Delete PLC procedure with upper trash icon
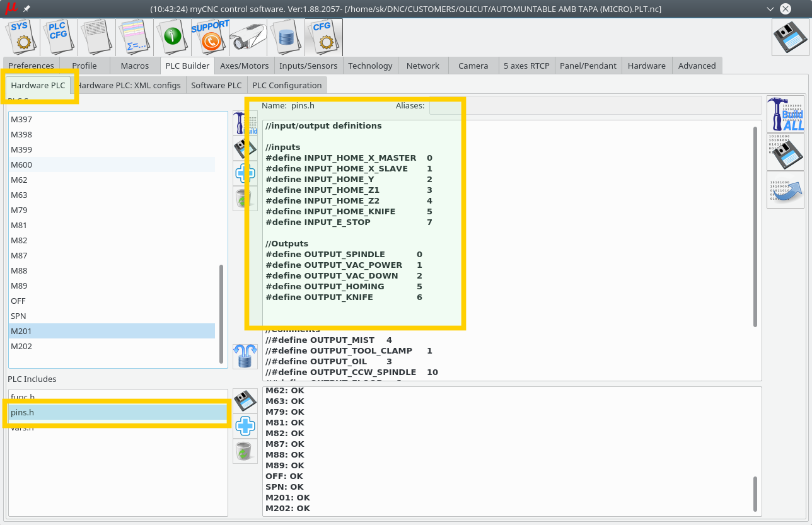This screenshot has width=812, height=525. (x=245, y=199)
